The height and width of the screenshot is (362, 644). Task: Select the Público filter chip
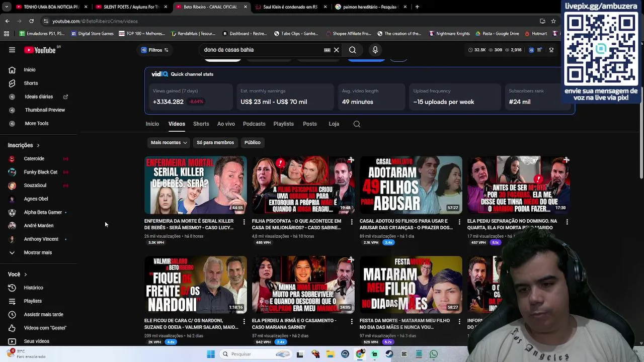tap(253, 143)
